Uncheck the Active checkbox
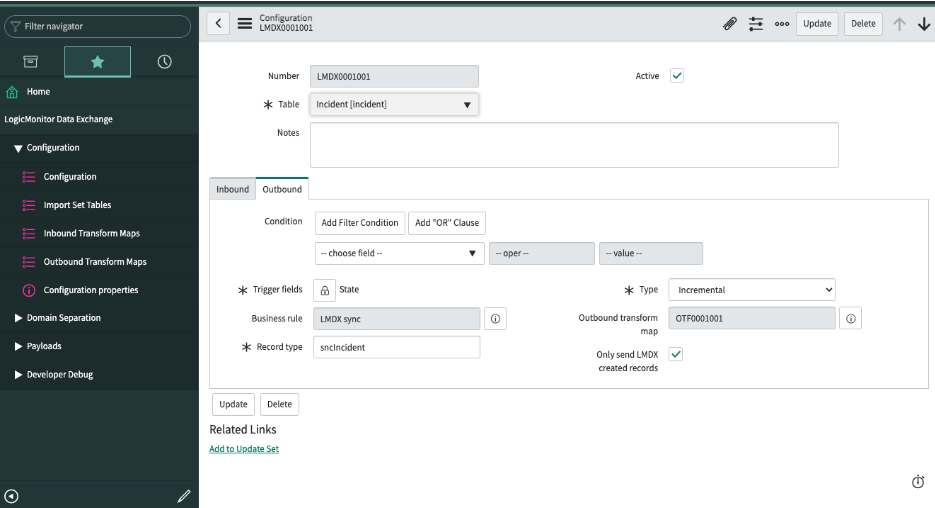 tap(676, 76)
